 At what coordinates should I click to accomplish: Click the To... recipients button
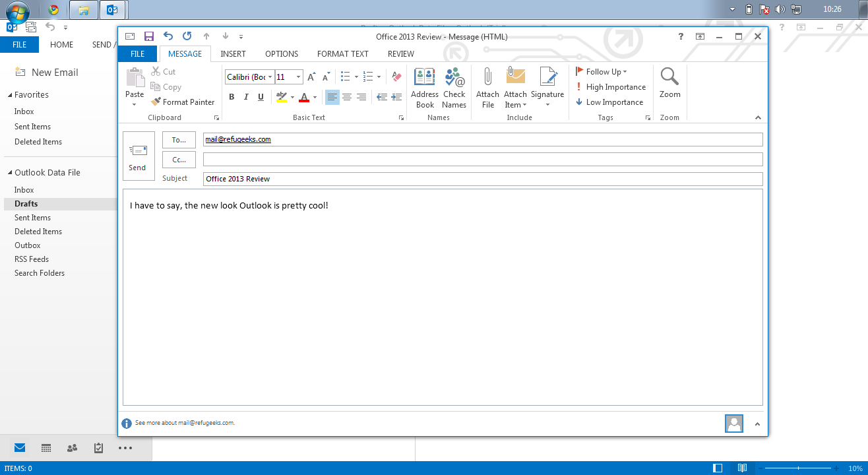pyautogui.click(x=179, y=140)
